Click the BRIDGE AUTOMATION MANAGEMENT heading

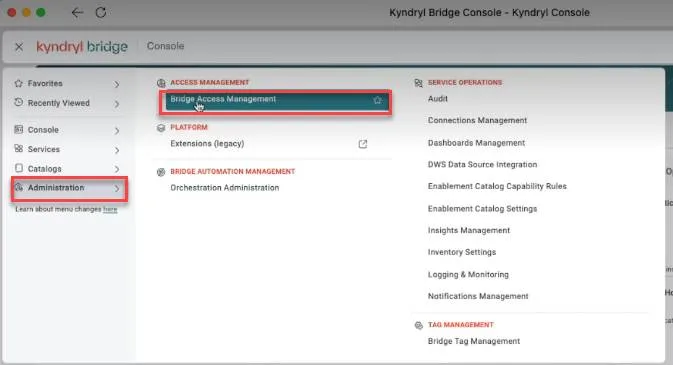pyautogui.click(x=233, y=171)
